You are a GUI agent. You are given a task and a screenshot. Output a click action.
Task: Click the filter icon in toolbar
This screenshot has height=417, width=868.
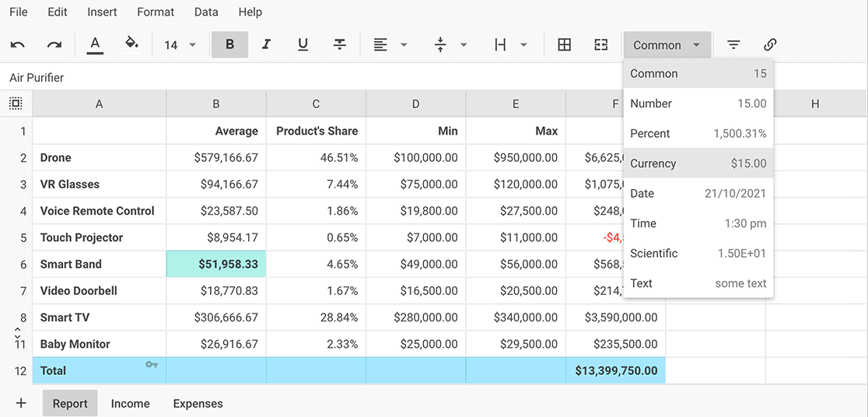[x=733, y=45]
